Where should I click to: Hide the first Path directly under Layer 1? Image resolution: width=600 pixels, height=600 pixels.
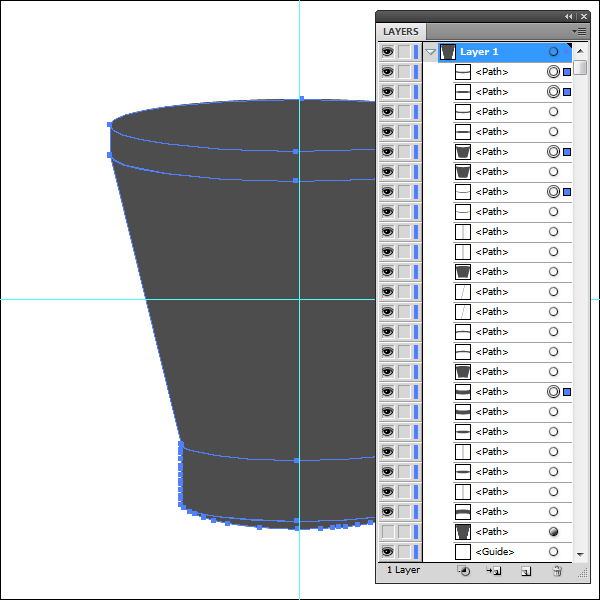click(x=388, y=72)
